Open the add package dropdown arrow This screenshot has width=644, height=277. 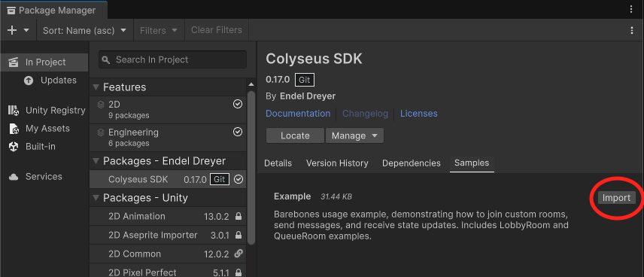pyautogui.click(x=26, y=30)
